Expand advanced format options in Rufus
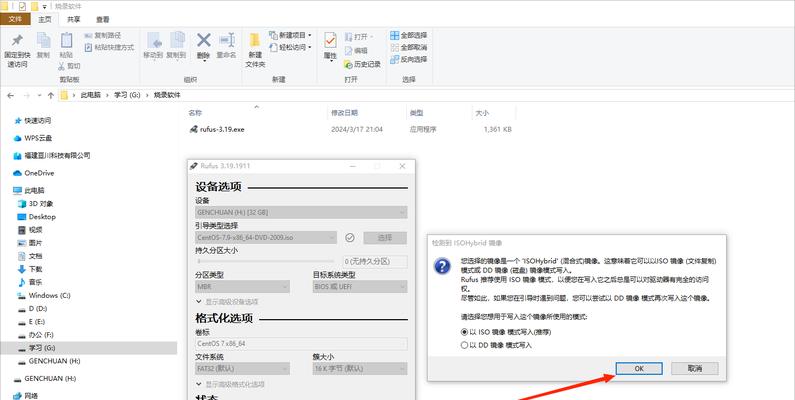This screenshot has height=400, width=795. click(x=230, y=384)
